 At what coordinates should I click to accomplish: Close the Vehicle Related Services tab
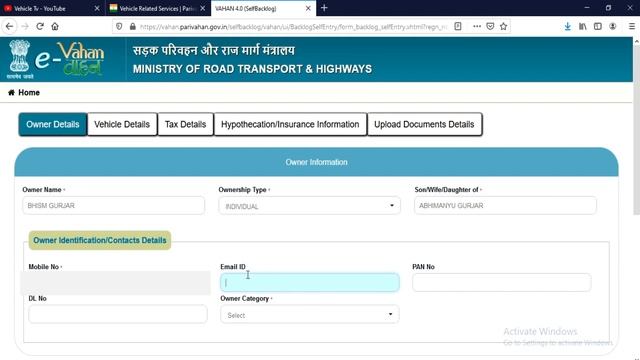click(202, 8)
